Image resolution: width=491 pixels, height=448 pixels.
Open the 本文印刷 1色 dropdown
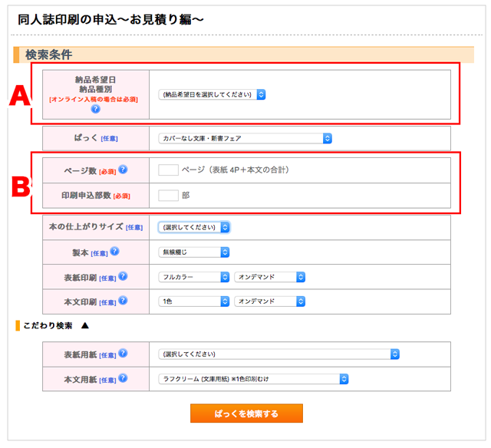coord(194,301)
